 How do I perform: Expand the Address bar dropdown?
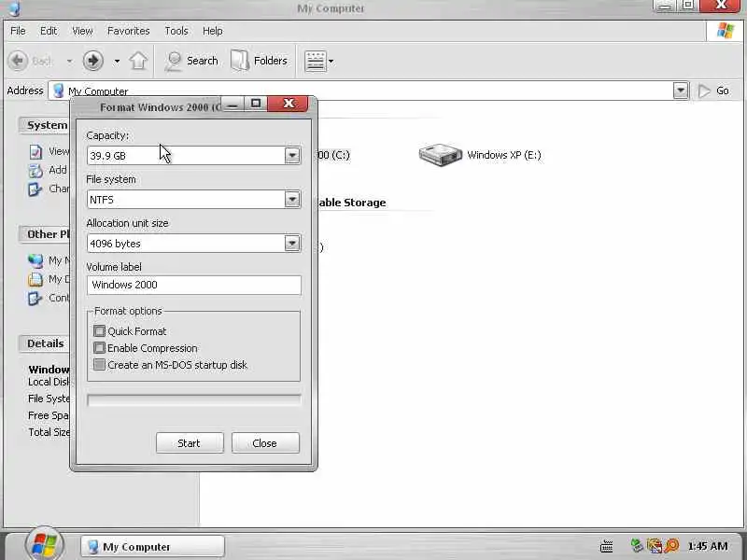click(681, 91)
